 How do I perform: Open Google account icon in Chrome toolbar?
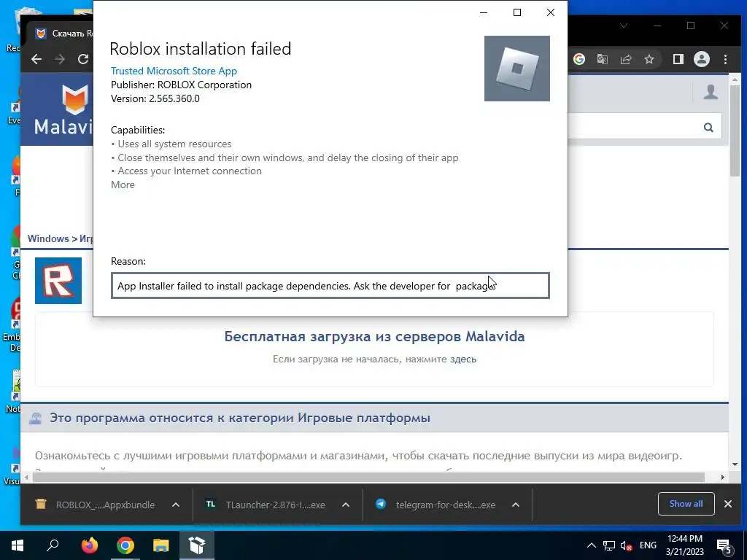click(x=579, y=59)
